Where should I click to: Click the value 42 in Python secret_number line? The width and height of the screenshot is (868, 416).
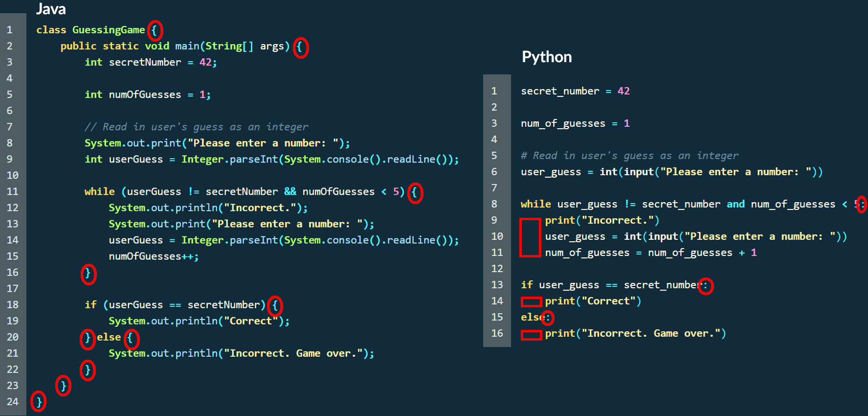tap(623, 91)
